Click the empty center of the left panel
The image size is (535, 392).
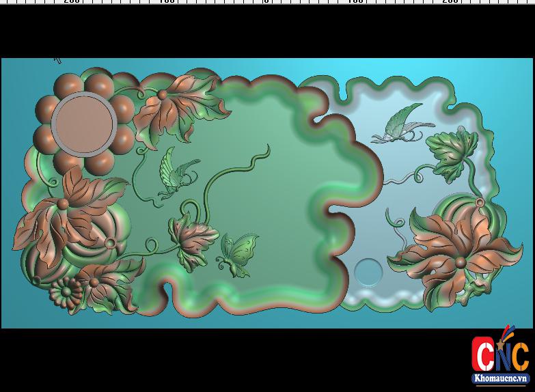[x=287, y=205]
